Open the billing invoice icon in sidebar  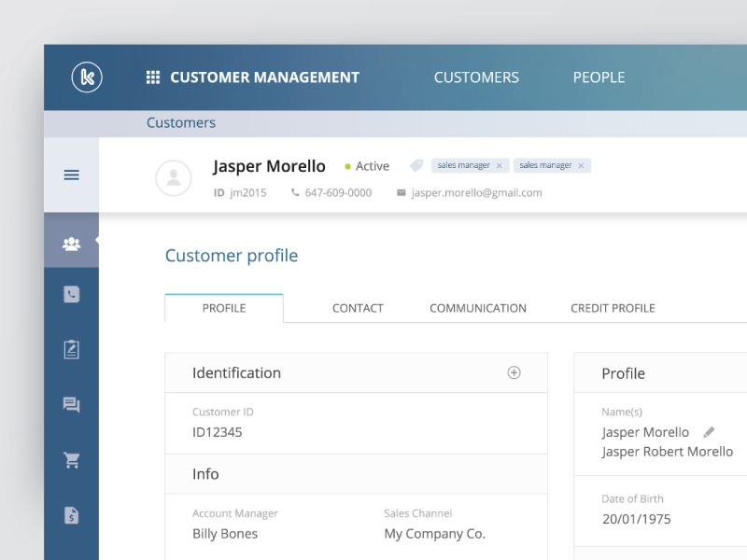pyautogui.click(x=71, y=514)
